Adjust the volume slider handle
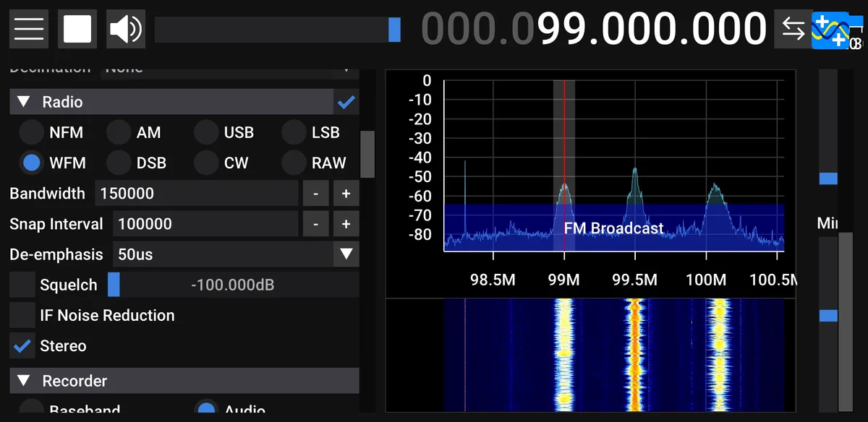868x422 pixels. (x=394, y=29)
